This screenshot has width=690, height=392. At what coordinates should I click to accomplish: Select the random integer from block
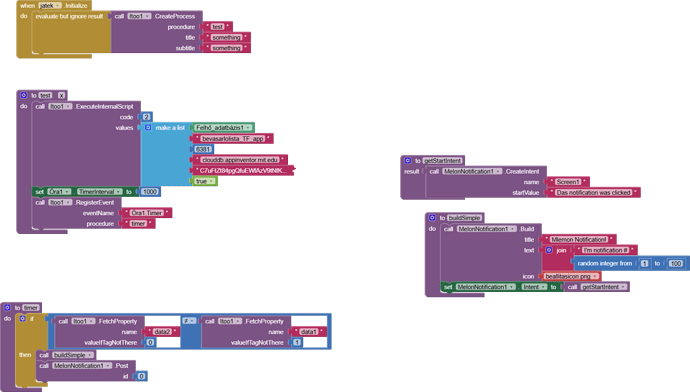pos(630,264)
